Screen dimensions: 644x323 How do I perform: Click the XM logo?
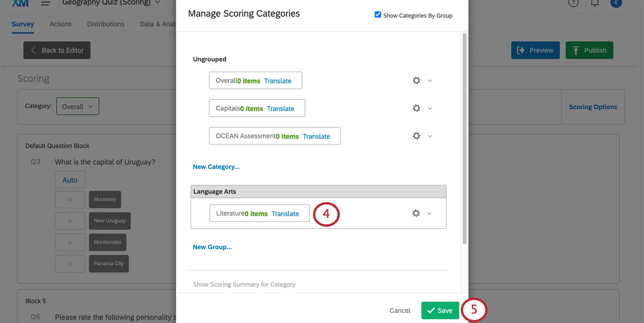point(20,3)
